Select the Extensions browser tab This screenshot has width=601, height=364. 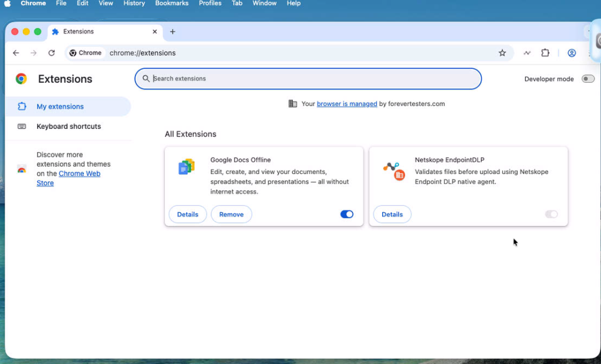105,32
